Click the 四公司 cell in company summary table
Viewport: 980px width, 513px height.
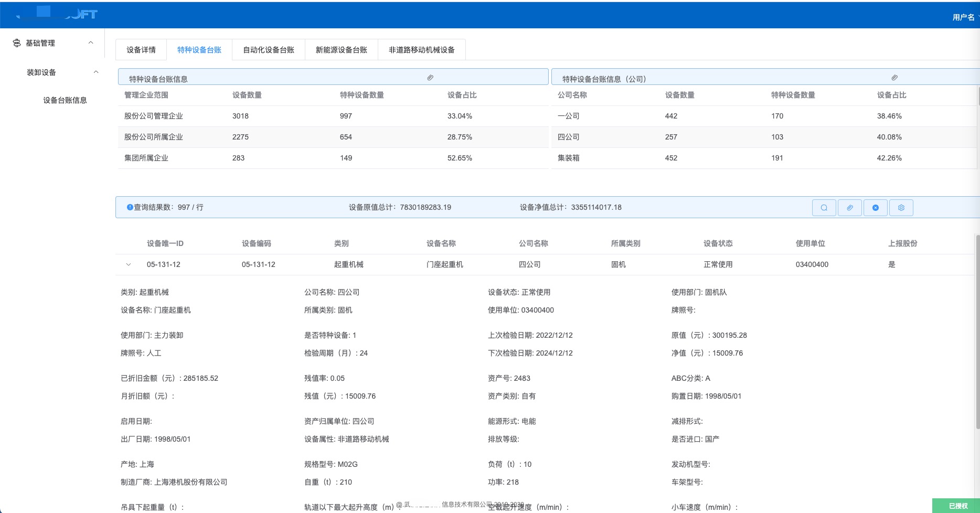(x=569, y=137)
